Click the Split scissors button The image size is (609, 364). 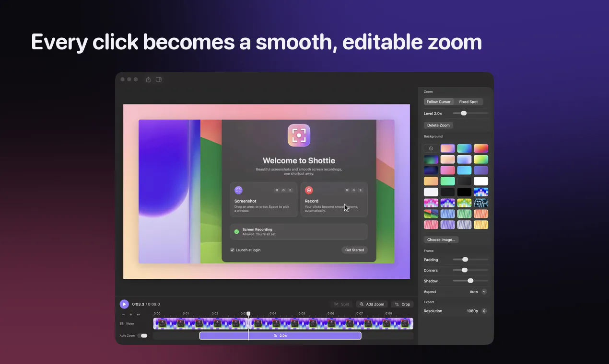coord(341,304)
